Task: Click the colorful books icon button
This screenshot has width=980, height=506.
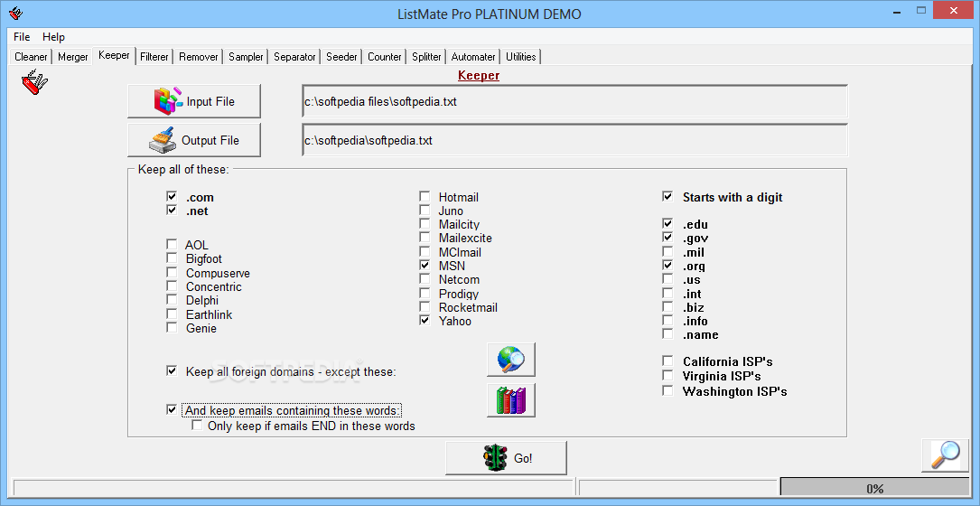Action: point(510,399)
